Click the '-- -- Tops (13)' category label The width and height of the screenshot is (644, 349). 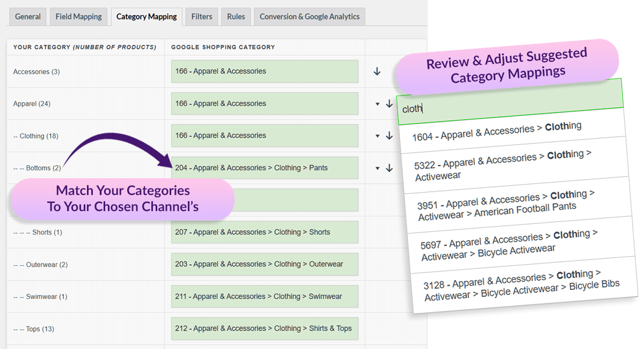pos(34,329)
